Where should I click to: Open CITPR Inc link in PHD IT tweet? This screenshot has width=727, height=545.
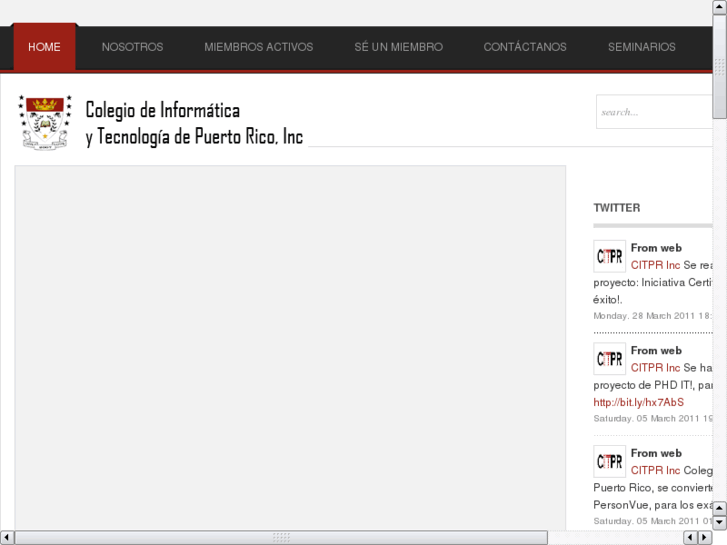[x=655, y=367]
